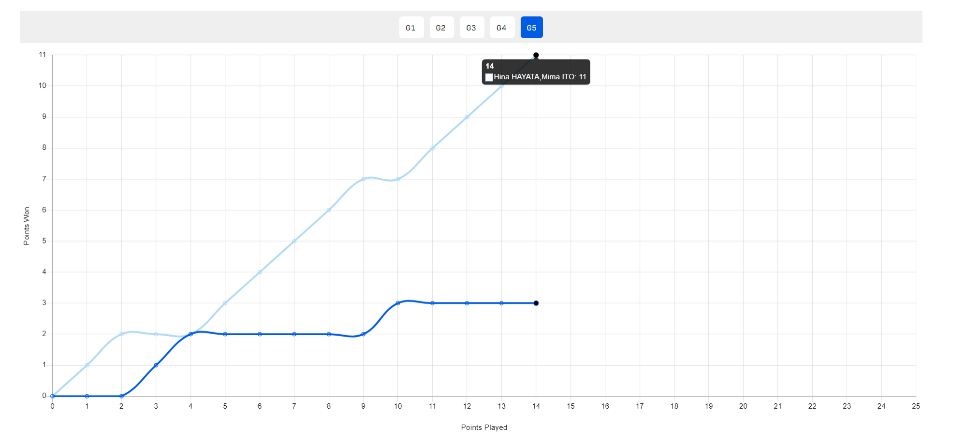
Task: Select light blue data point at 5 points played
Action: pos(225,303)
